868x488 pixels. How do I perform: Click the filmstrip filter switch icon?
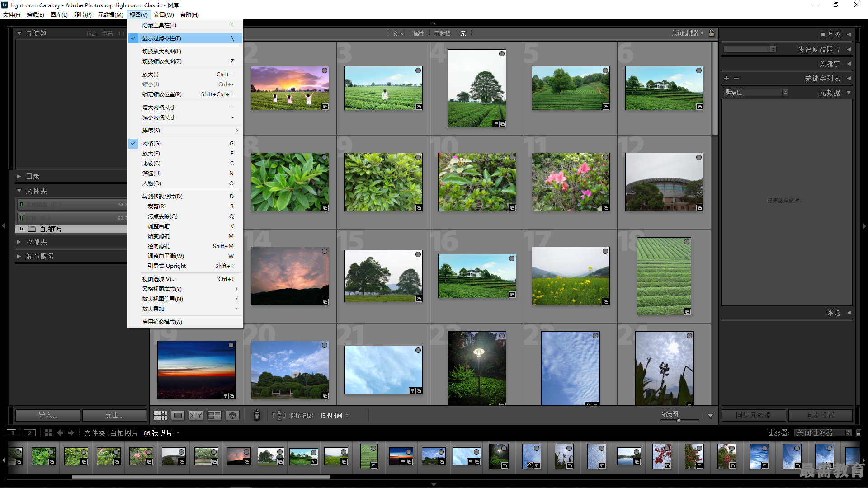tap(859, 433)
